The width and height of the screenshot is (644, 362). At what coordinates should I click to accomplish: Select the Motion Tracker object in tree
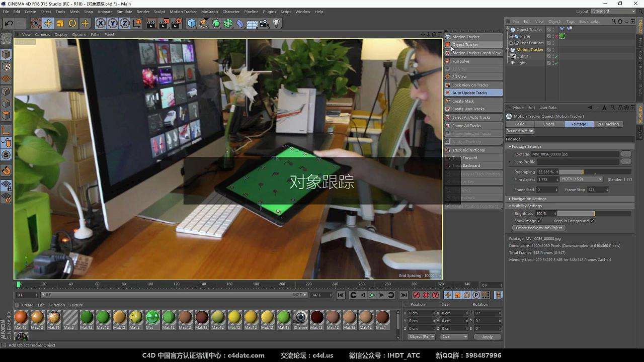(x=530, y=50)
